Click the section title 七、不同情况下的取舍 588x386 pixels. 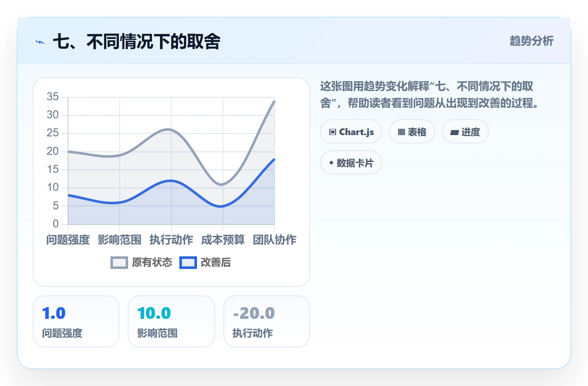137,42
